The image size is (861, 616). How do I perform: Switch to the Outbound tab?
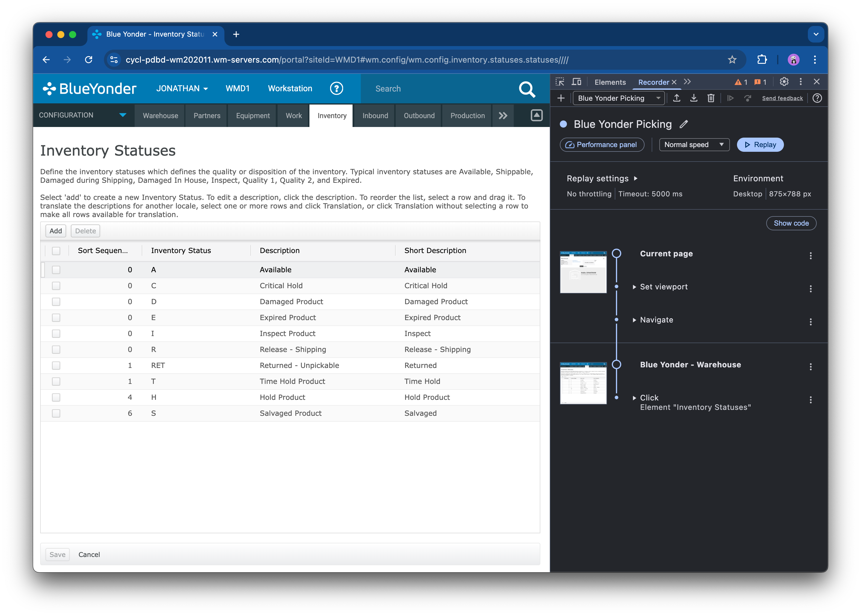tap(419, 116)
